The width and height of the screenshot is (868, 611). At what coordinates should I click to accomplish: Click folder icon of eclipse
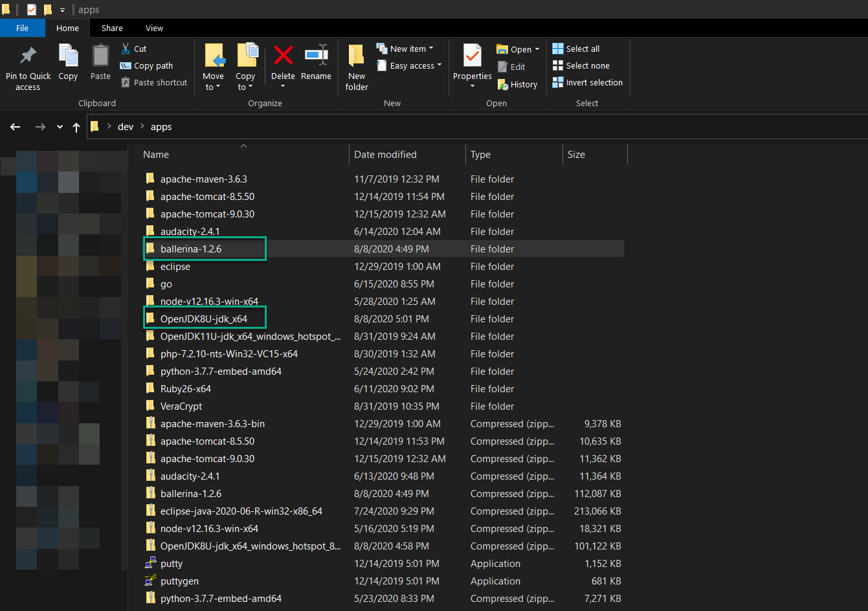coord(150,266)
